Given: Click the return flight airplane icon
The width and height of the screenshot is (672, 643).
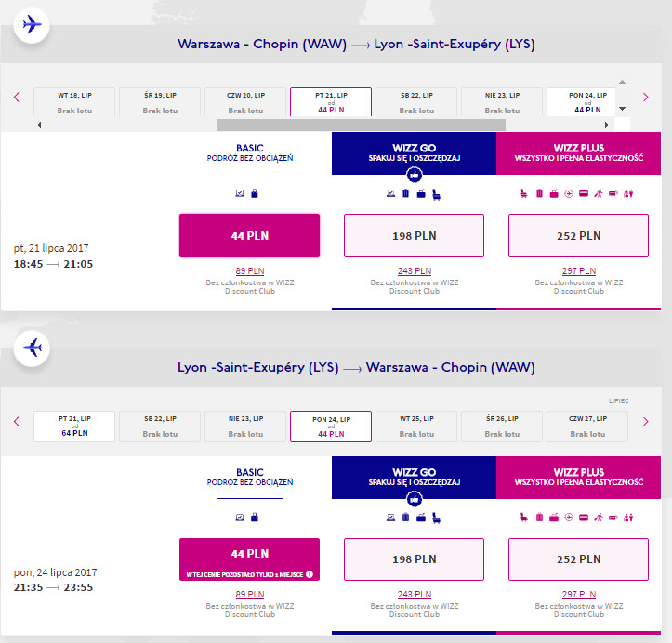Looking at the screenshot, I should [x=32, y=348].
